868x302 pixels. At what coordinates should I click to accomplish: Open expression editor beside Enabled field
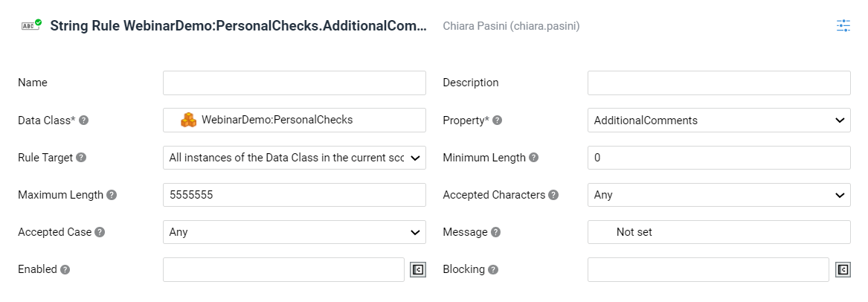pos(417,269)
